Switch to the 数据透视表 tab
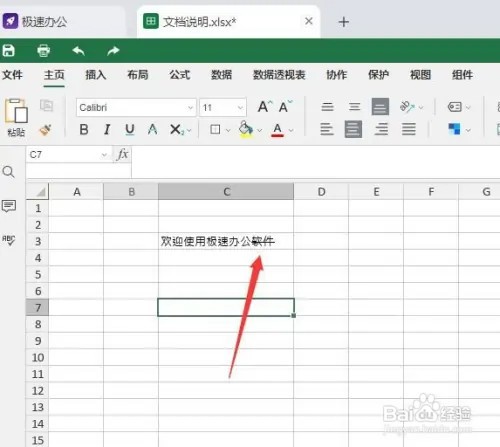Viewport: 500px width, 447px height. 279,75
